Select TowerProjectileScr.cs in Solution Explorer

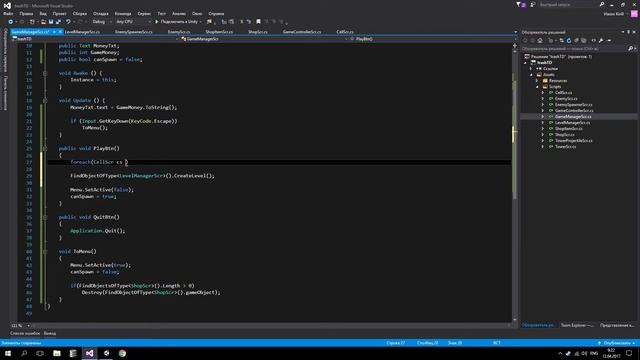(573, 140)
